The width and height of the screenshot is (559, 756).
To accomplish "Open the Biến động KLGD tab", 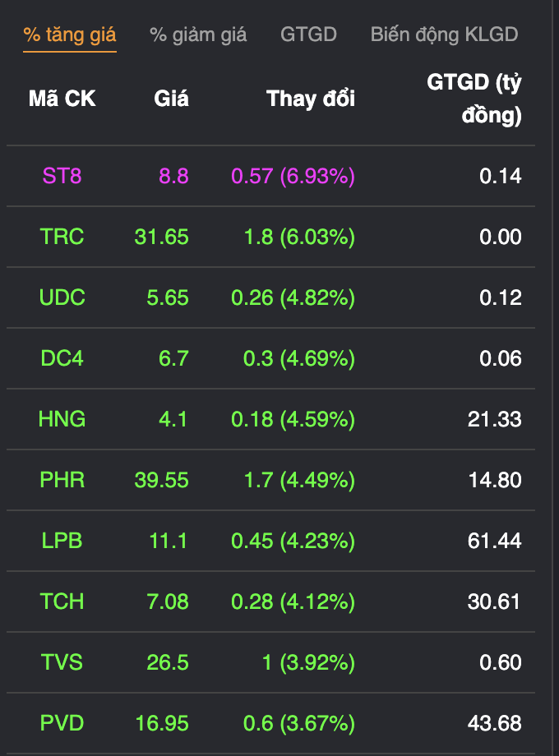I will coord(444,35).
